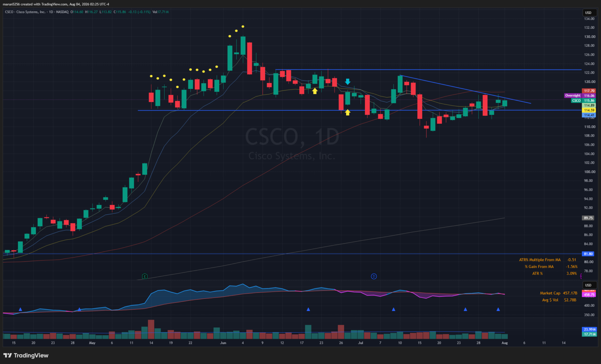Click the red 117.70 price label

coord(589,91)
